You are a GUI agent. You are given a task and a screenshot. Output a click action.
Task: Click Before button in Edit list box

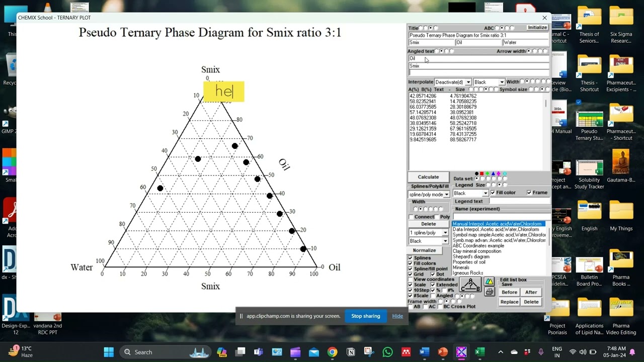click(509, 292)
